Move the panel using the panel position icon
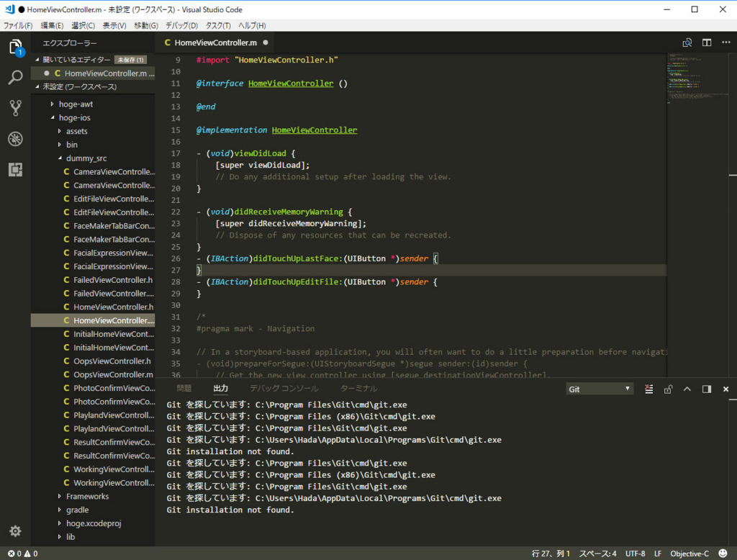 707,389
